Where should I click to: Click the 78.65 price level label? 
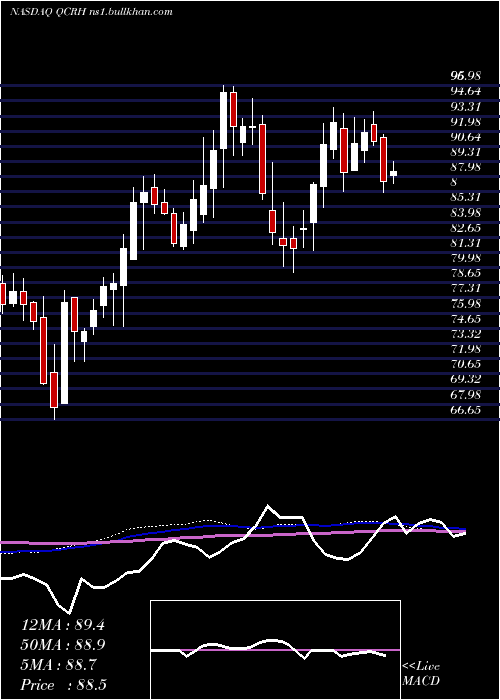pyautogui.click(x=466, y=274)
